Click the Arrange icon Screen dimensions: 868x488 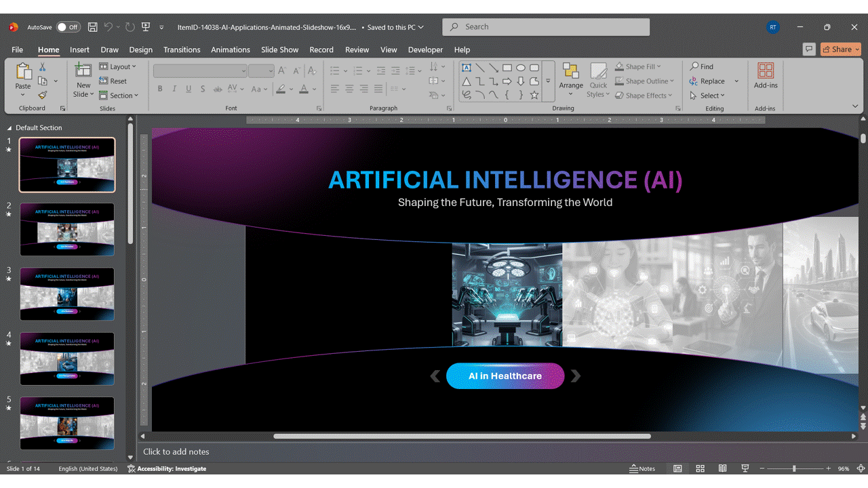[x=571, y=70]
